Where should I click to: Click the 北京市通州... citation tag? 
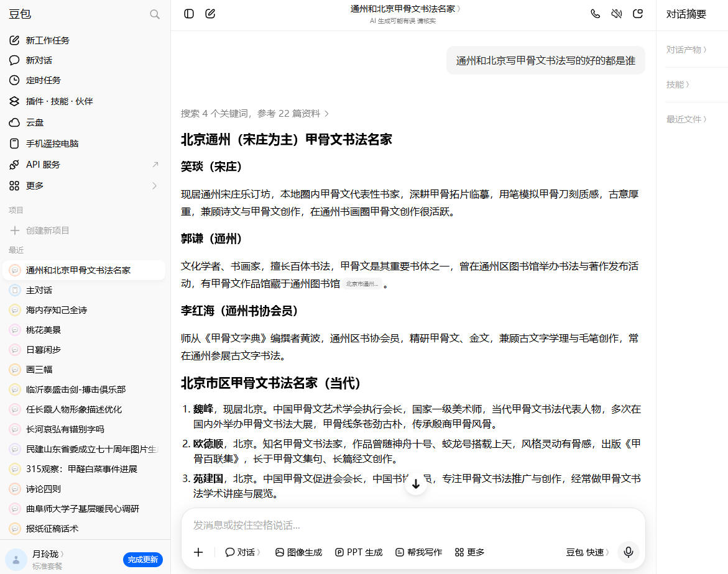coord(362,284)
